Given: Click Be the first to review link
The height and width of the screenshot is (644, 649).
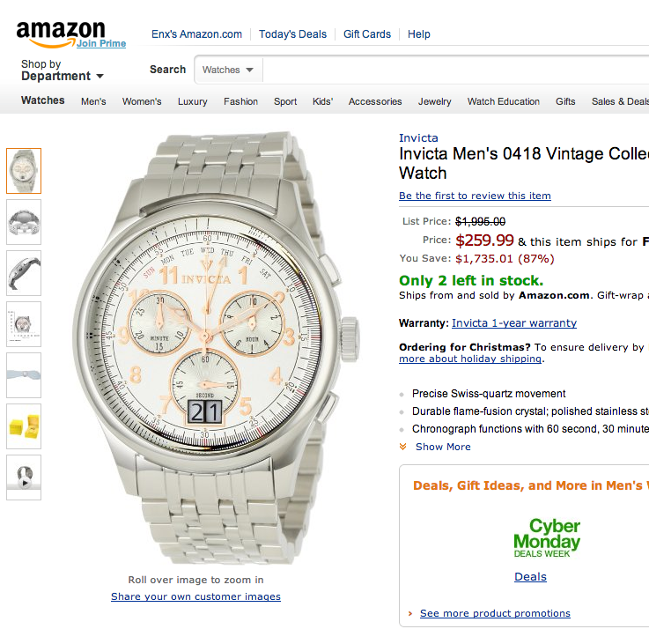Looking at the screenshot, I should (x=475, y=196).
